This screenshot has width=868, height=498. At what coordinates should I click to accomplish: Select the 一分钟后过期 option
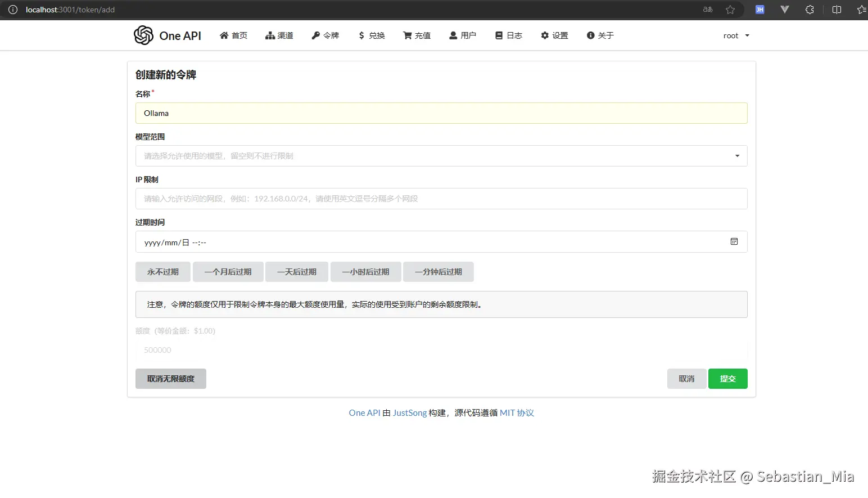pos(438,272)
